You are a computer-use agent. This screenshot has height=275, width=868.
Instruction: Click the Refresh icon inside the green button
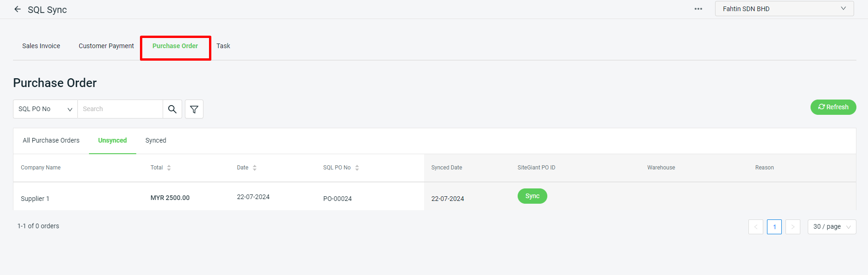tap(821, 106)
